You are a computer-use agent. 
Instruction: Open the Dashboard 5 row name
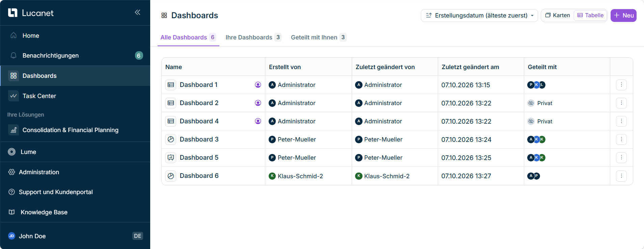click(x=199, y=158)
